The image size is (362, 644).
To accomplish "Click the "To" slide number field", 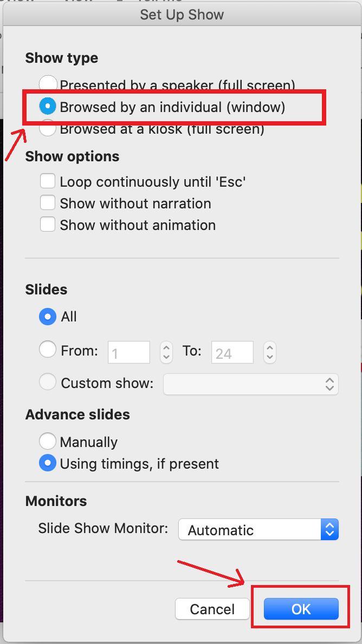I will pyautogui.click(x=232, y=352).
